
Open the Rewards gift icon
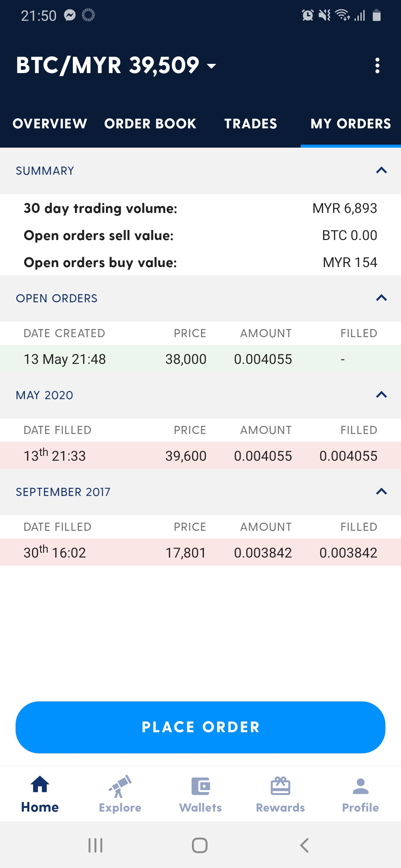pos(280,786)
